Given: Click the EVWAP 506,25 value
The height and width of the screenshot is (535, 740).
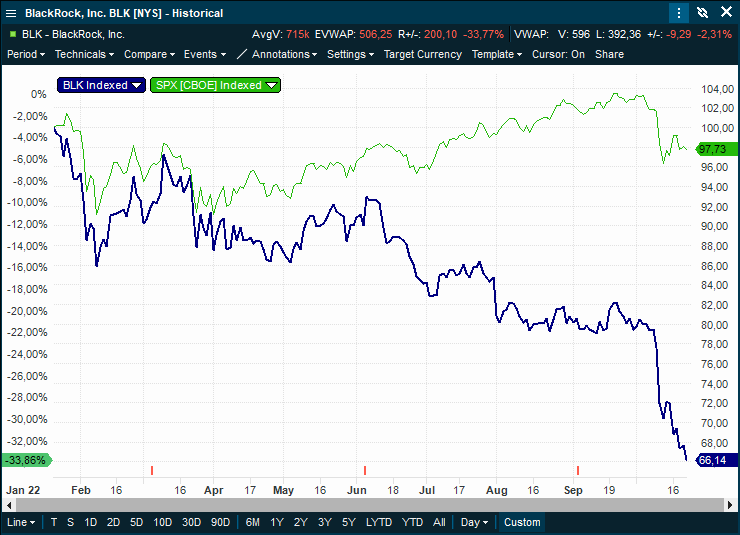Looking at the screenshot, I should [x=376, y=34].
